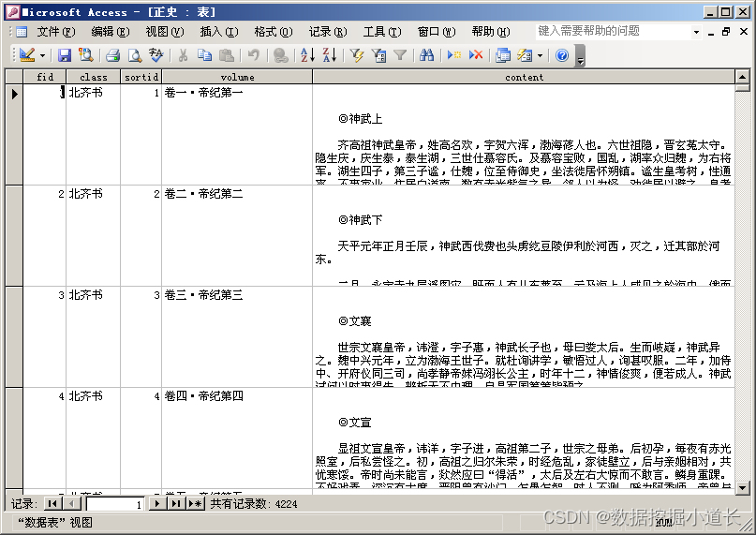Select the class column header

(94, 77)
